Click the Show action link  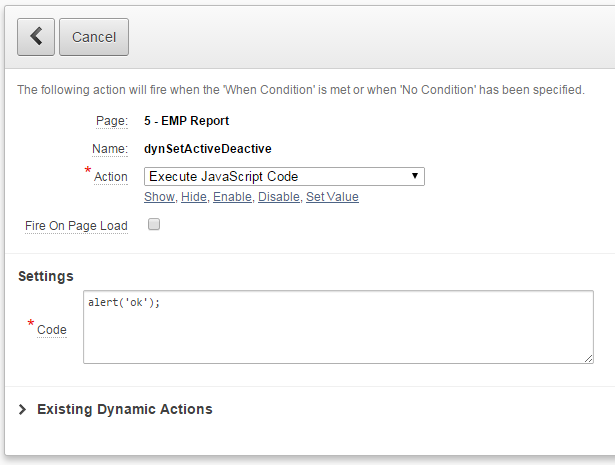click(x=159, y=197)
